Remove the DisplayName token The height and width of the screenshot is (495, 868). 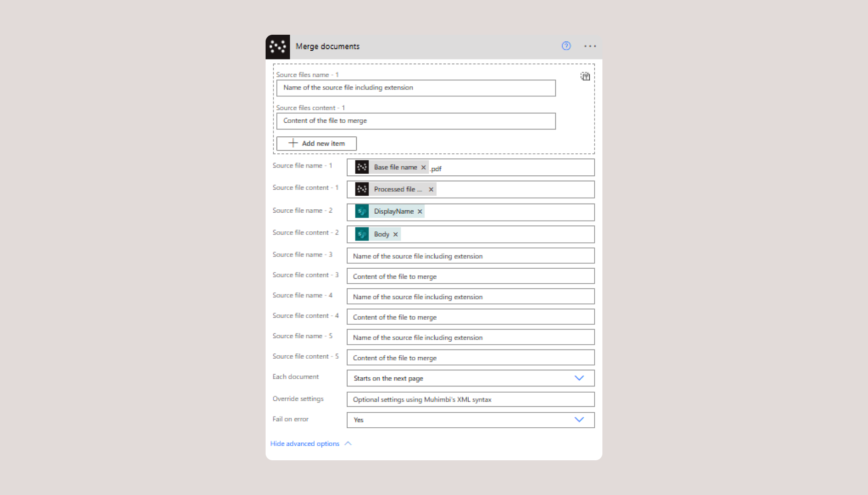coord(420,211)
